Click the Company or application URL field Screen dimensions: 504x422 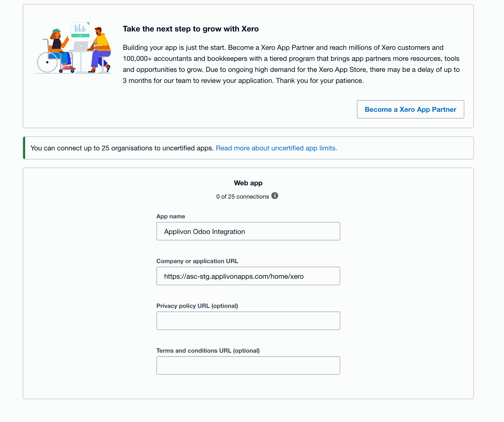pyautogui.click(x=248, y=276)
